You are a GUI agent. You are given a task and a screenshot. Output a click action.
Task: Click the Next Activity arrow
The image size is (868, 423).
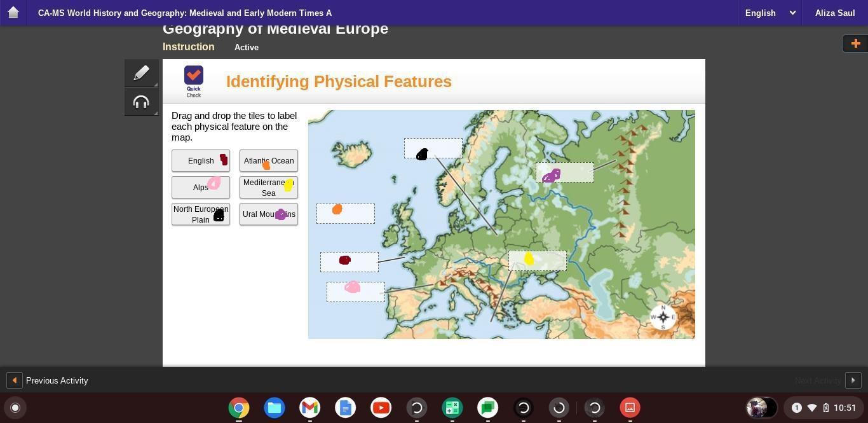coord(853,380)
